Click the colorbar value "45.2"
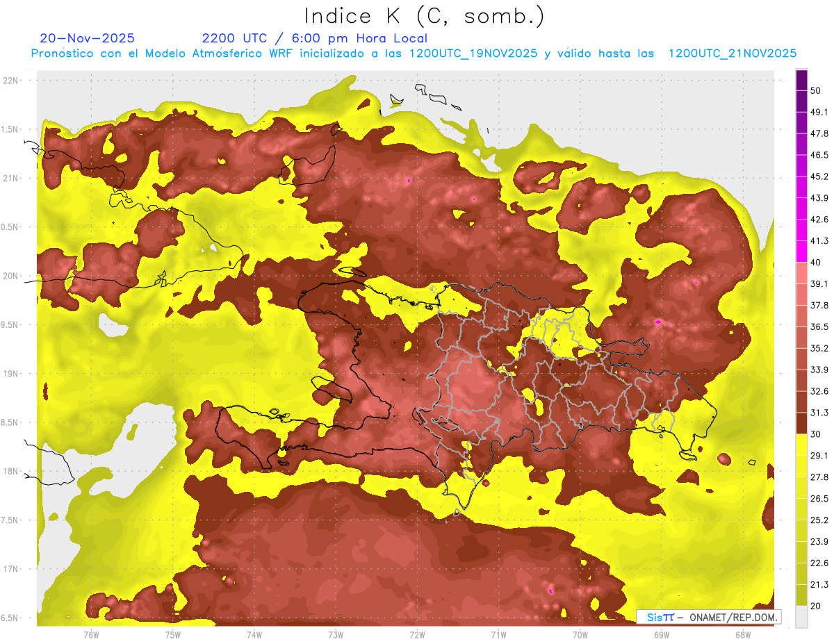 click(819, 176)
